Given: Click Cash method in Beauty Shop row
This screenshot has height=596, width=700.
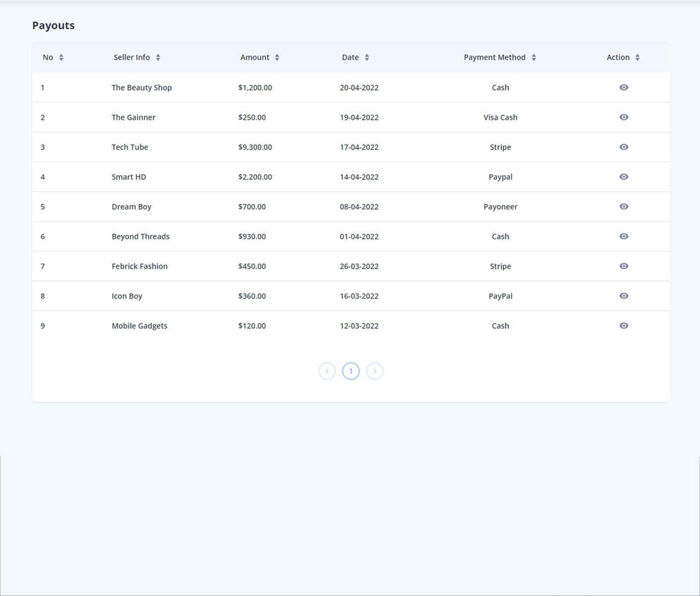Looking at the screenshot, I should coord(500,87).
